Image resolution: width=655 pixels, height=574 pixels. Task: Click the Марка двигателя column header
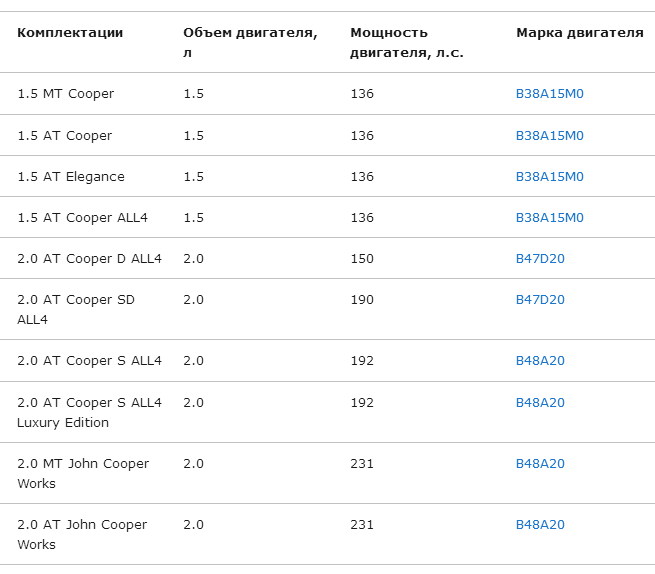580,33
